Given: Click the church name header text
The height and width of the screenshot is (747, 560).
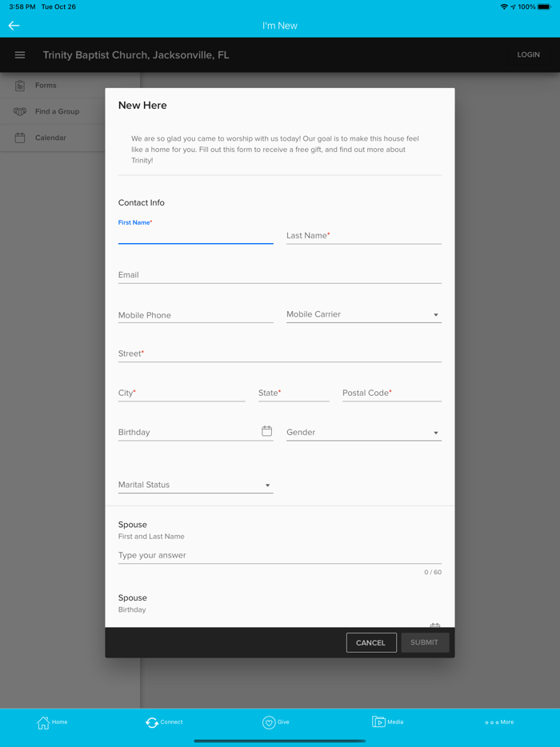Looking at the screenshot, I should tap(136, 55).
